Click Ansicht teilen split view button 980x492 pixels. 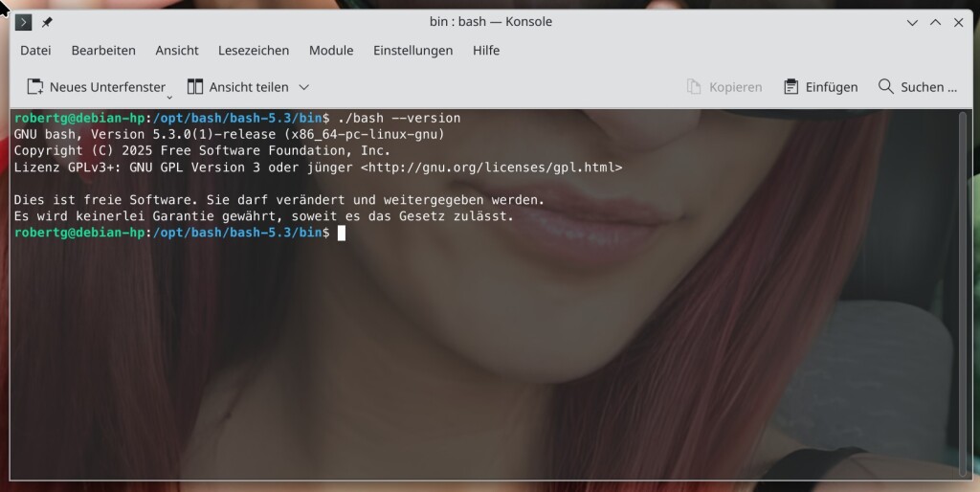[237, 87]
